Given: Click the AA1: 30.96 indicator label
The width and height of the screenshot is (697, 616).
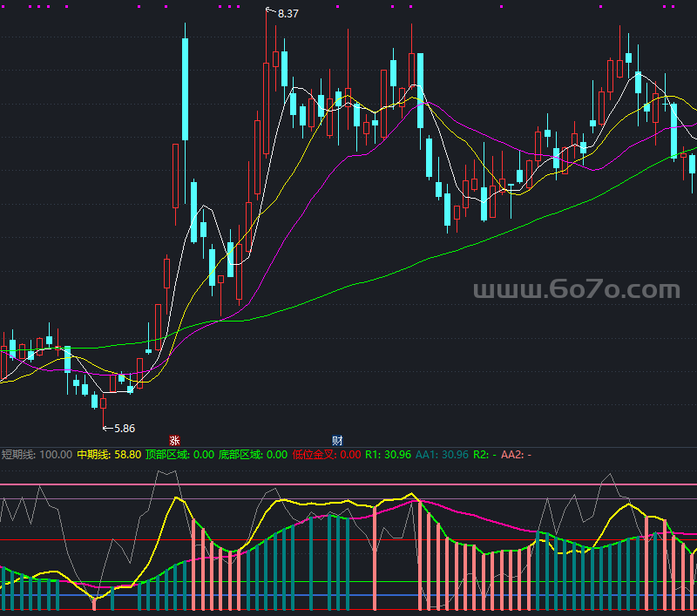Looking at the screenshot, I should pyautogui.click(x=442, y=455).
